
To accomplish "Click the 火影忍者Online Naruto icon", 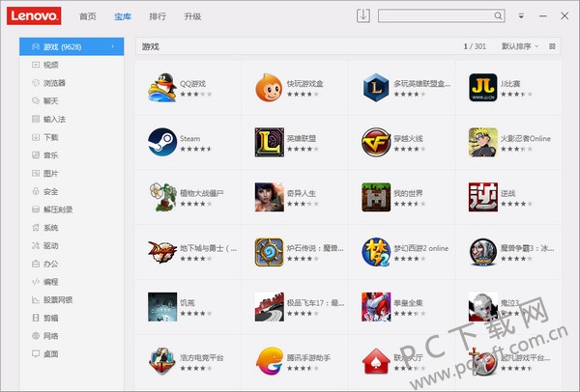I will [483, 142].
